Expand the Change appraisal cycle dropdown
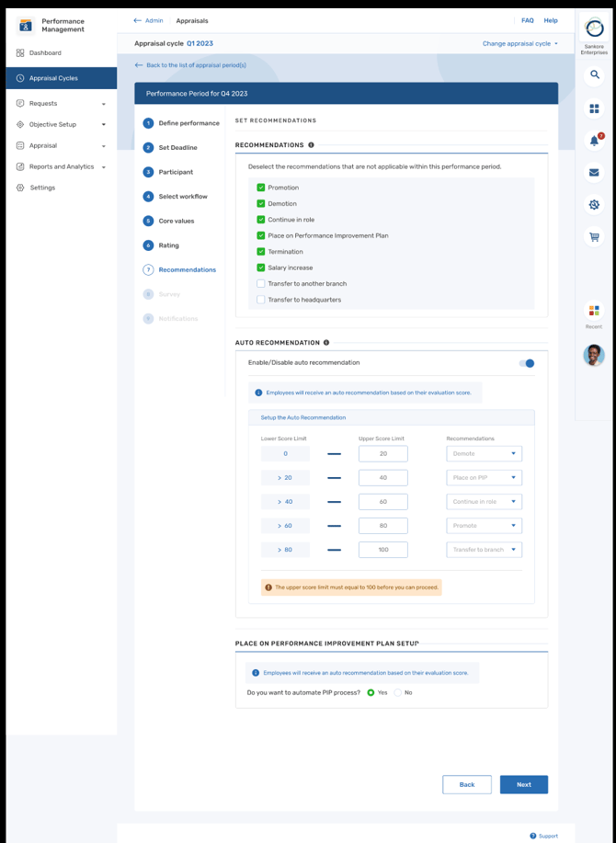Screen dimensions: 616x843 coord(520,43)
